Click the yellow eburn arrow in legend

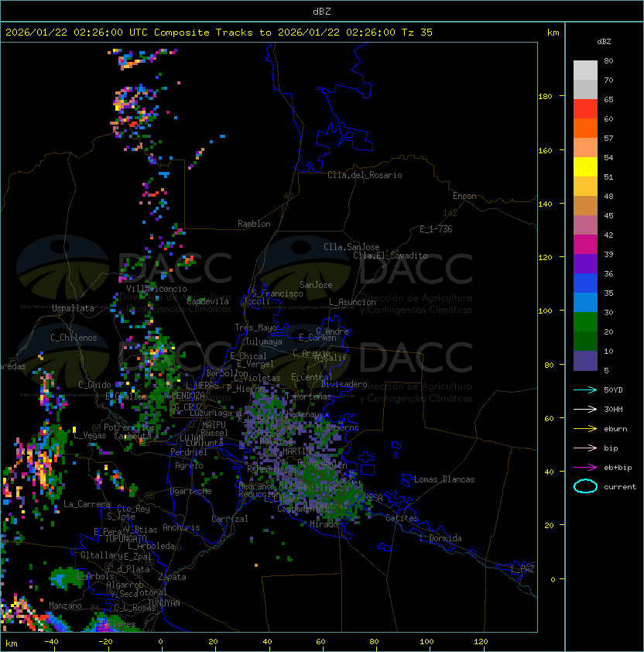tap(585, 428)
